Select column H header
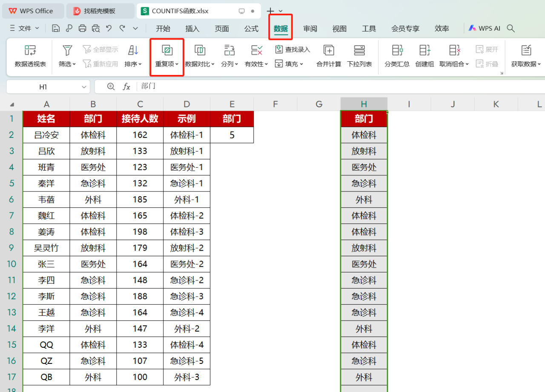The height and width of the screenshot is (392, 545). 364,104
